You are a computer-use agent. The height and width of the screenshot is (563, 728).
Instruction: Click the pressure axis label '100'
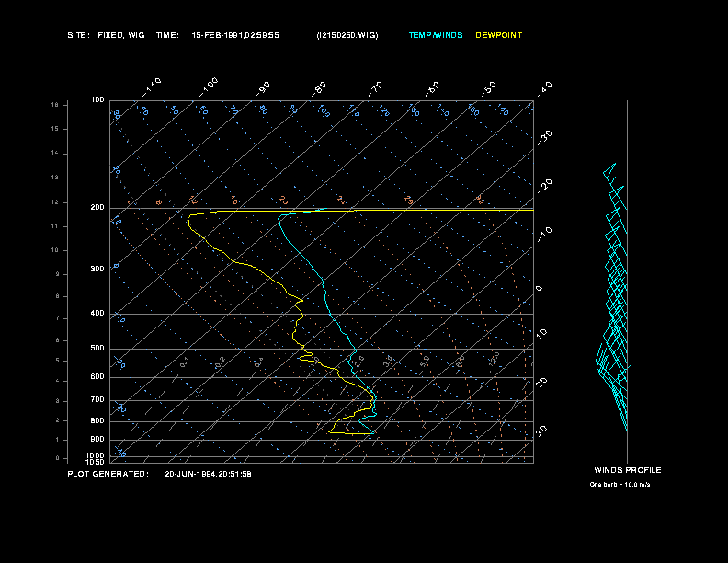[x=97, y=100]
